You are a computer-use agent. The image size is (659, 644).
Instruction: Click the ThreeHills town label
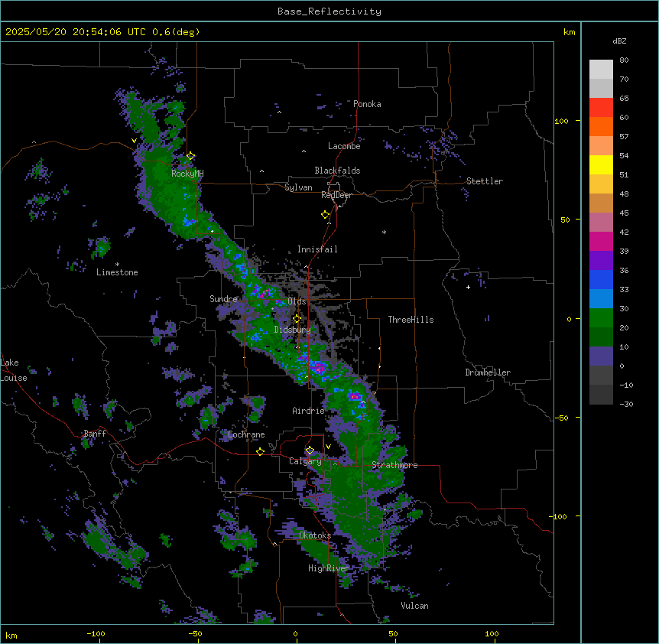411,320
